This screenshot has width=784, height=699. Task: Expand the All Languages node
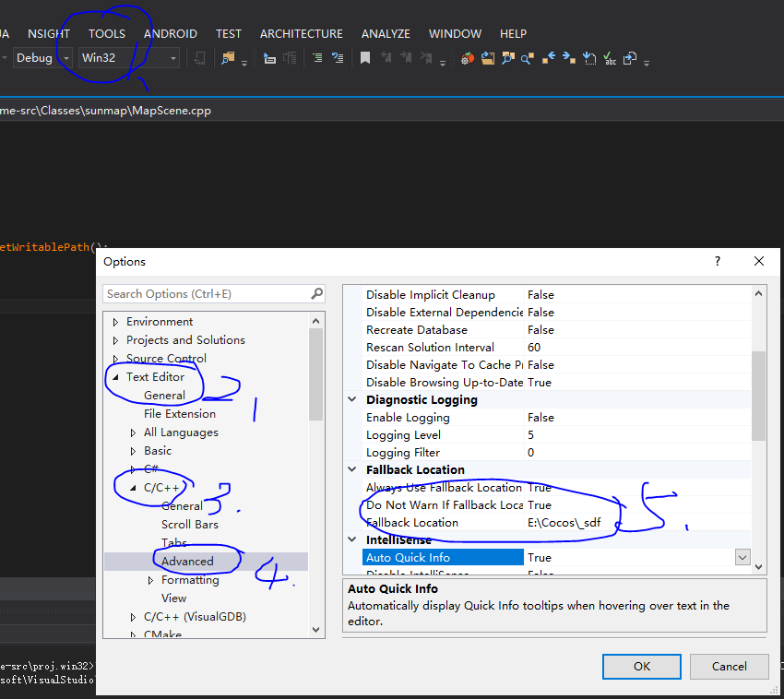tap(133, 432)
